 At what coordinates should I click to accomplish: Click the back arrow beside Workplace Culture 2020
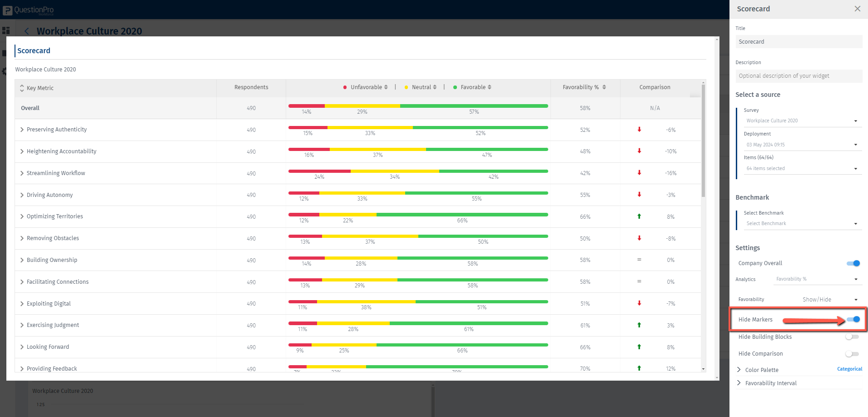[27, 31]
